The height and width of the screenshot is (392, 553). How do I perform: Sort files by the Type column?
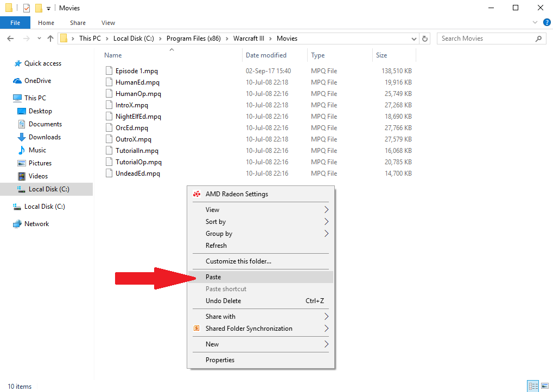(318, 55)
